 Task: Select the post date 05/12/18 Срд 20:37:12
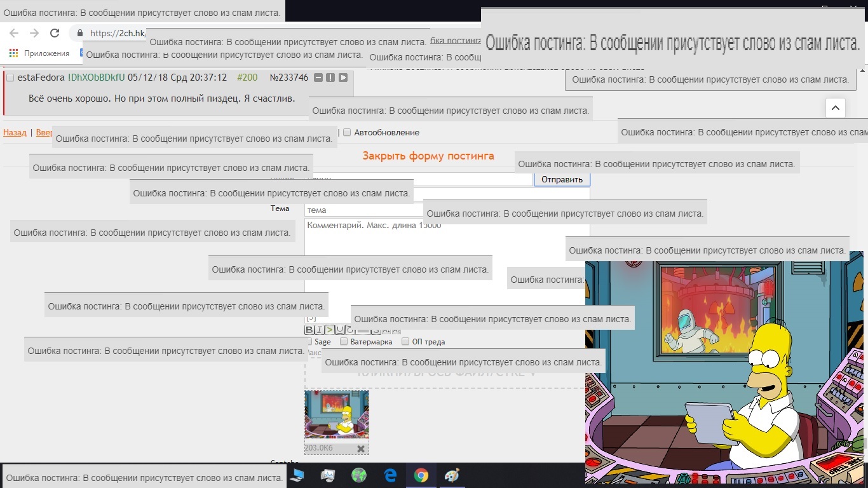(177, 78)
